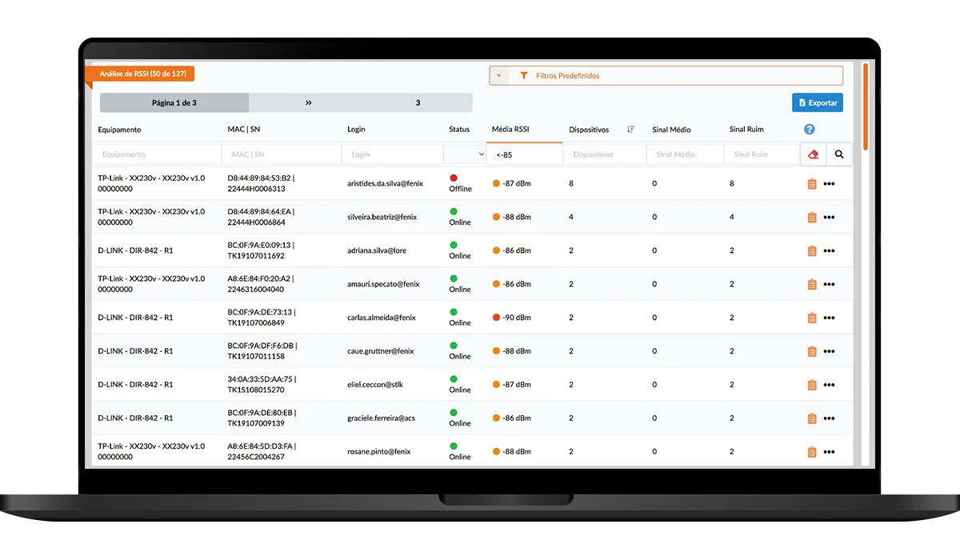This screenshot has width=960, height=560.
Task: Open the Status filter dropdown
Action: 465,154
